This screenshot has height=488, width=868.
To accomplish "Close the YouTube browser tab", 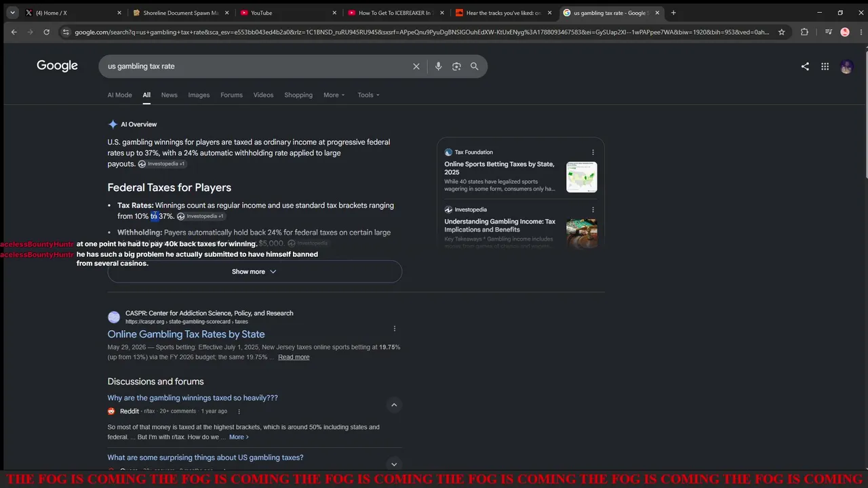I will point(334,13).
